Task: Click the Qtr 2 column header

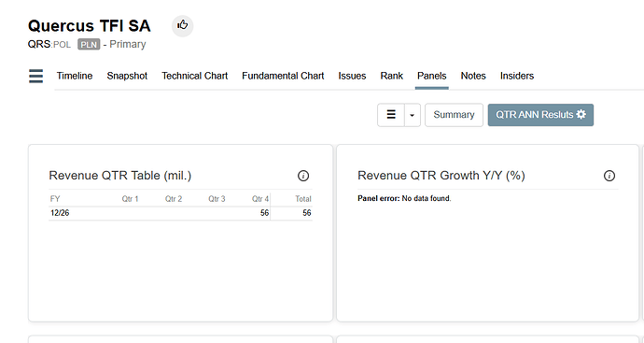Action: (174, 199)
